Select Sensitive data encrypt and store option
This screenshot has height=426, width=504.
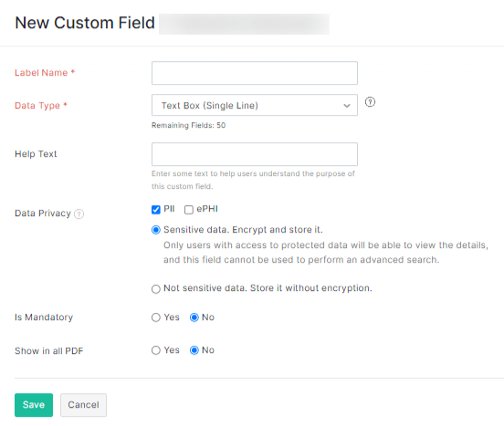156,230
